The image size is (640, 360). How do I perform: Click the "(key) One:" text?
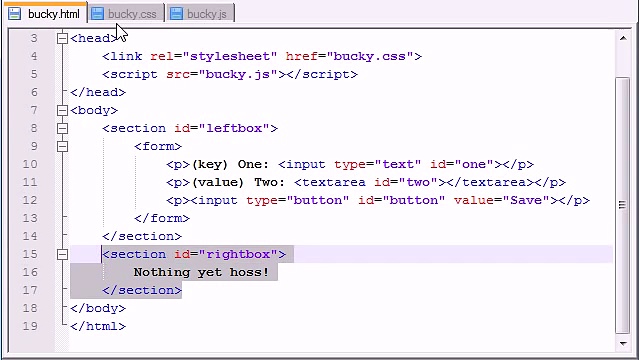[x=230, y=164]
